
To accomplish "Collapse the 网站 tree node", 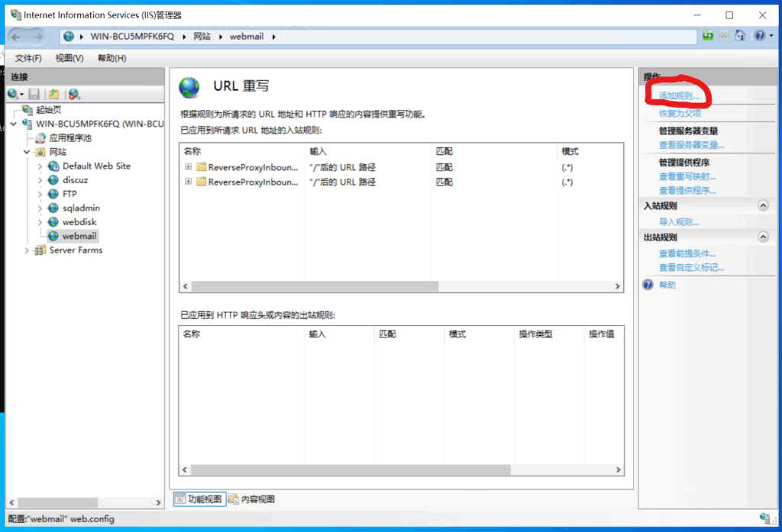I will coord(27,152).
